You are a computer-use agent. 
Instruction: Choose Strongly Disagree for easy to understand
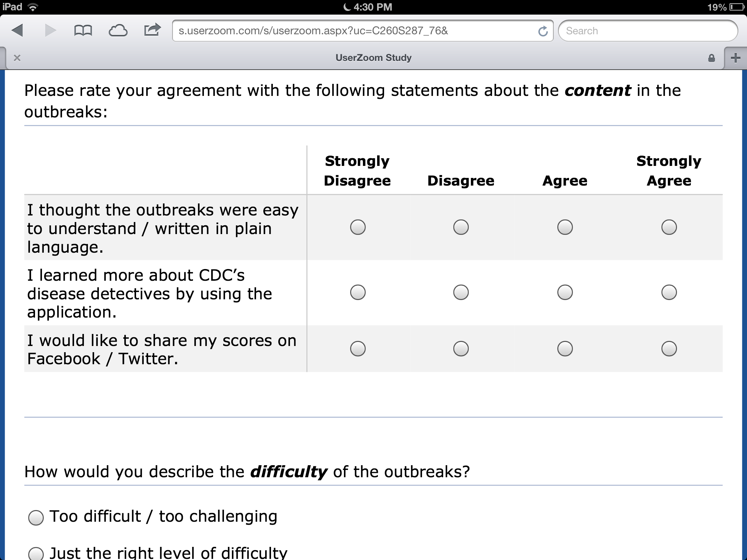coord(357,227)
